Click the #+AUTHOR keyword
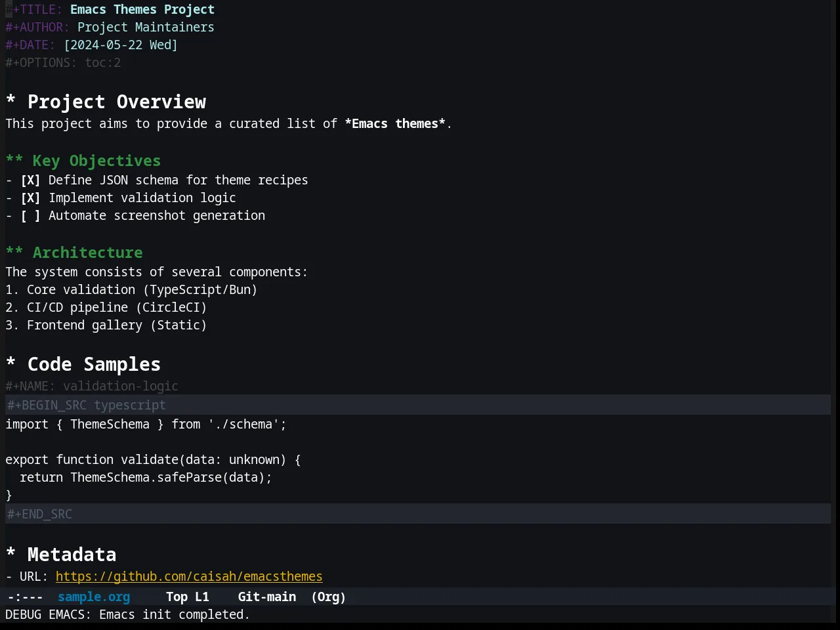This screenshot has width=840, height=630. click(x=37, y=27)
